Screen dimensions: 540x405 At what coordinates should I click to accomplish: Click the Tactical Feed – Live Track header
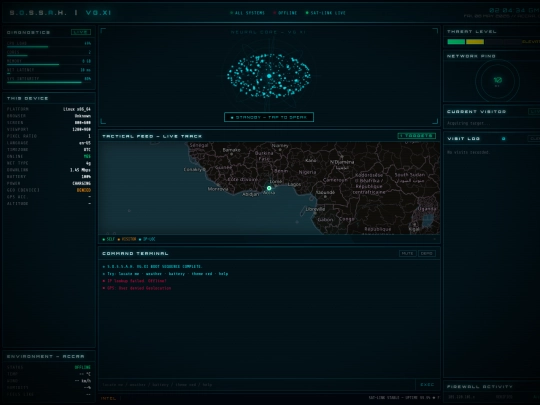point(152,136)
